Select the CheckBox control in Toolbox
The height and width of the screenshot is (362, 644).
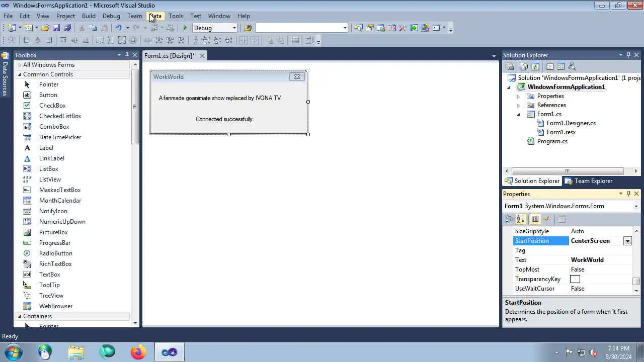(x=52, y=106)
